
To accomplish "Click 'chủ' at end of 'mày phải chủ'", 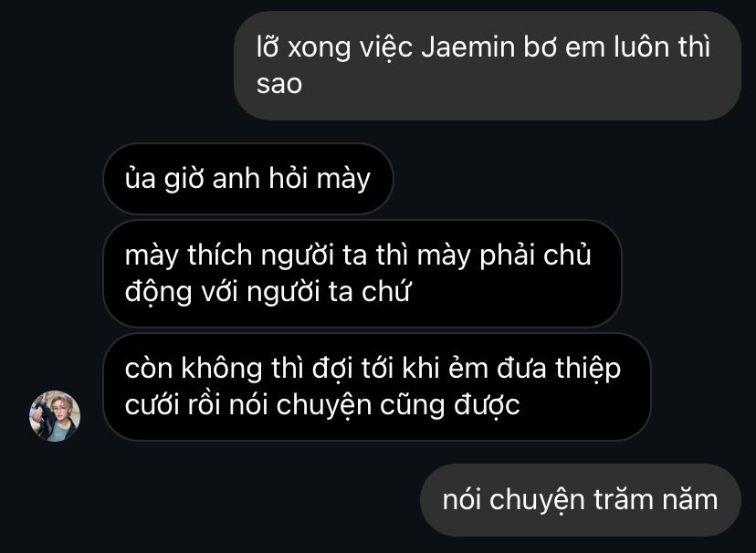I will pyautogui.click(x=567, y=255).
